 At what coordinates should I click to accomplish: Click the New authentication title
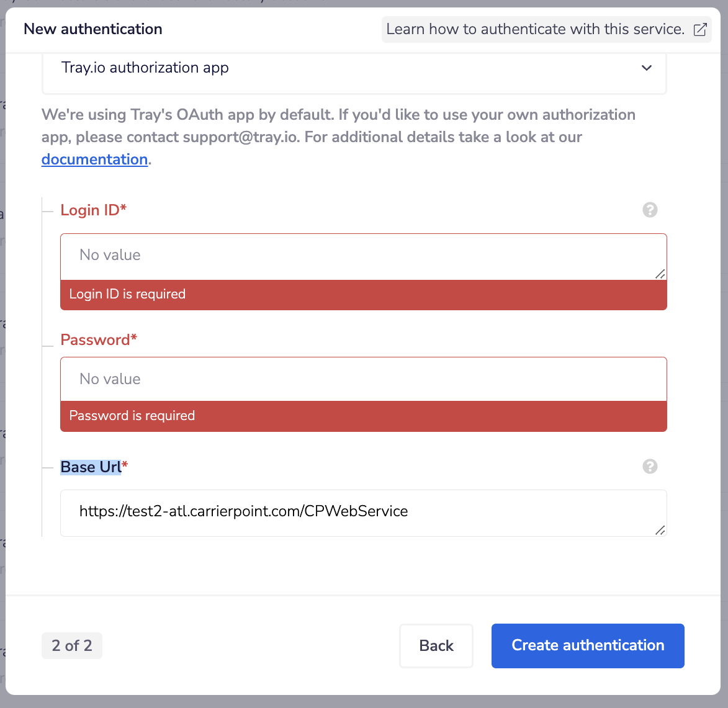[92, 29]
